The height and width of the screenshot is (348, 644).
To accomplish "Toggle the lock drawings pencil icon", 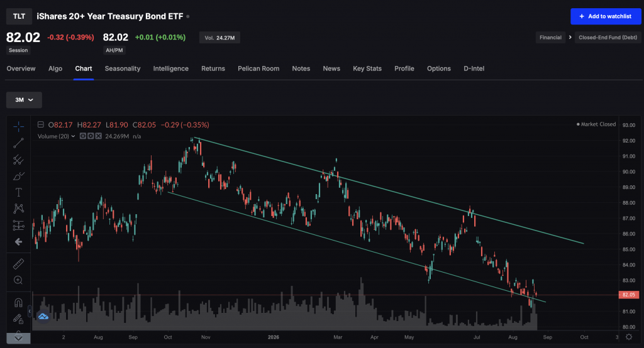I will coord(18,318).
